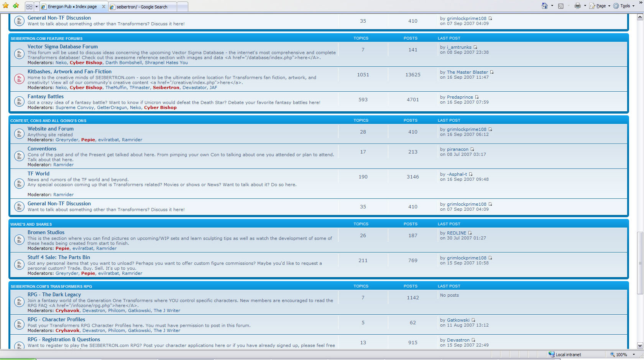View profile of user piranacon
This screenshot has width=644, height=360.
coord(458,149)
